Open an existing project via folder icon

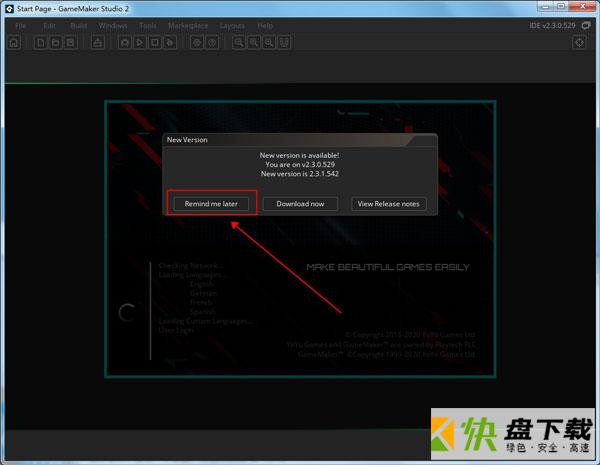click(x=55, y=42)
